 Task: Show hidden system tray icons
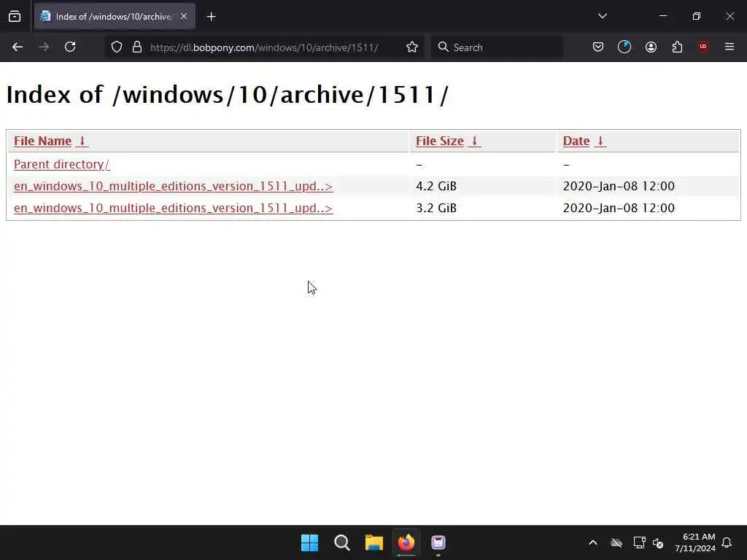coord(593,542)
